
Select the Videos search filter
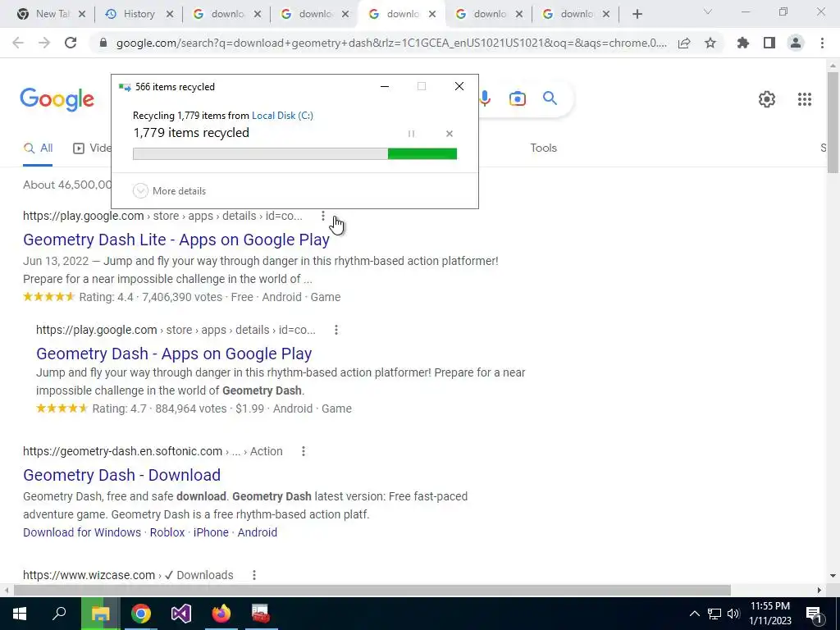point(92,148)
